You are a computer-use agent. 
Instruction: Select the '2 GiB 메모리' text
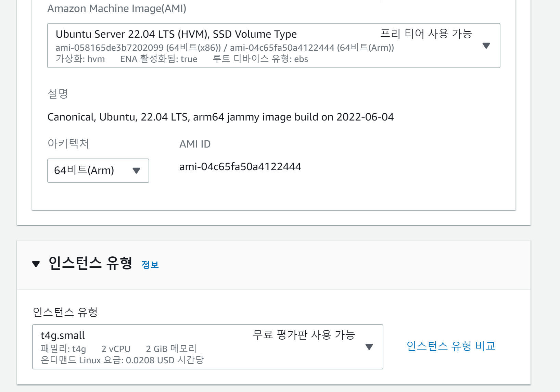(171, 349)
